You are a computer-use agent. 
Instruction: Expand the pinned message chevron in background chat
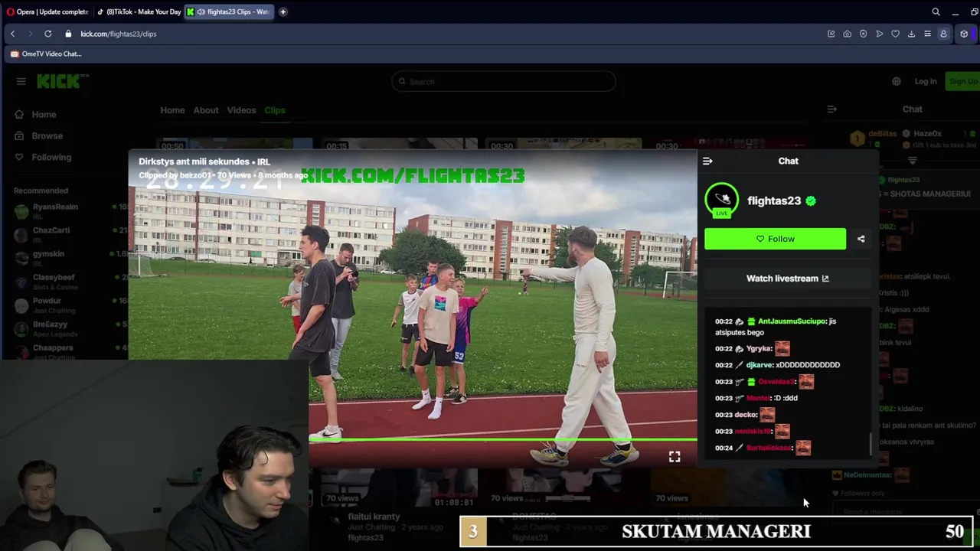click(912, 161)
